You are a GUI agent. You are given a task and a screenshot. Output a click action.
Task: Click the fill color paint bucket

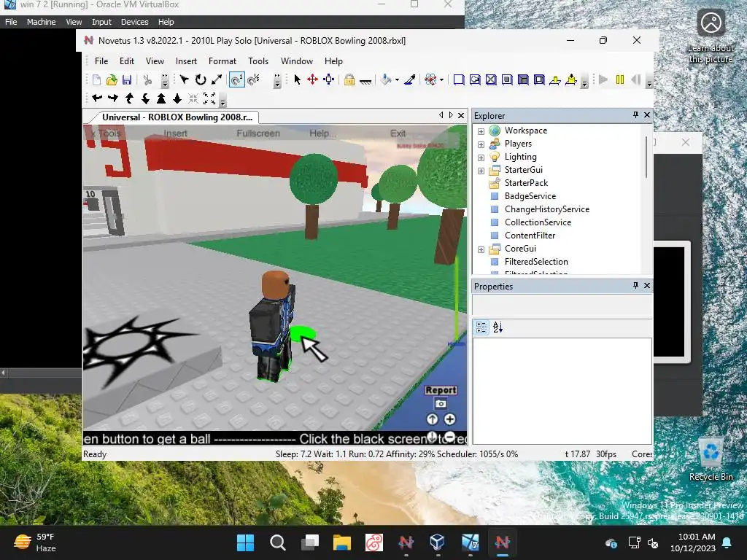coord(387,79)
